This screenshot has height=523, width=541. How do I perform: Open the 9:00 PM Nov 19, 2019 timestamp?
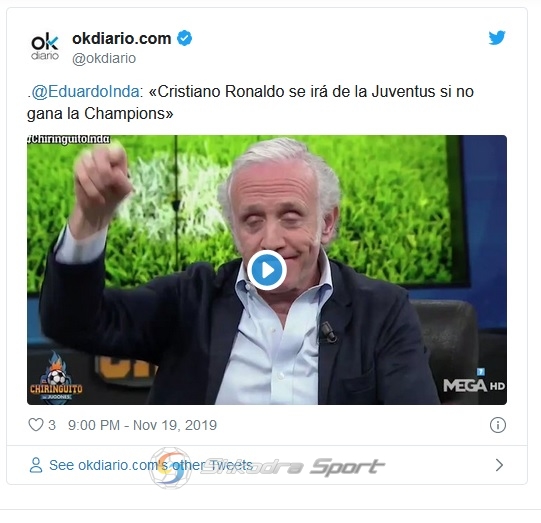[142, 425]
